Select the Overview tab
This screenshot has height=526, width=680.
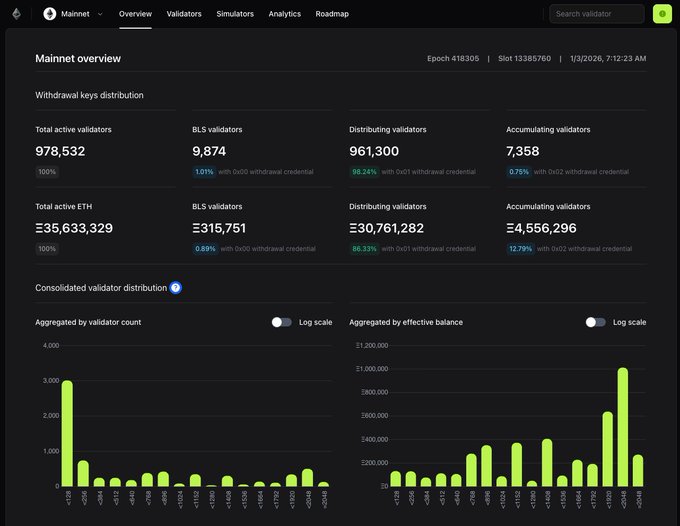coord(135,14)
